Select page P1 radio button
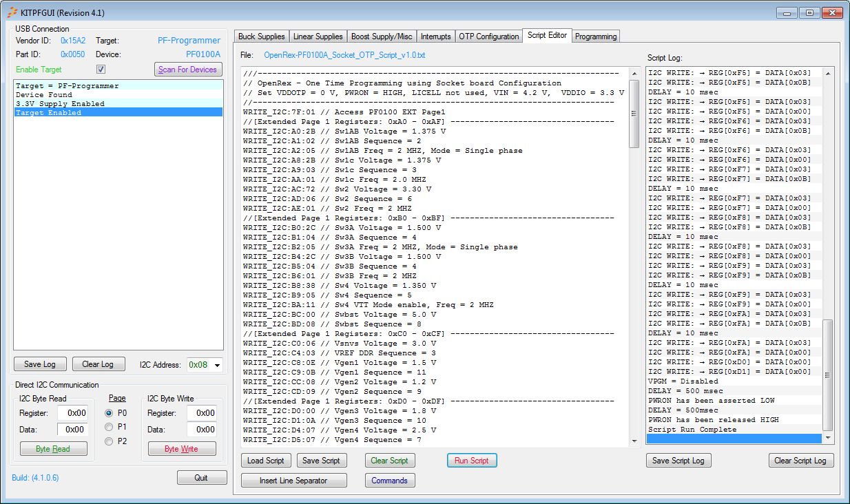The height and width of the screenshot is (504, 850). pyautogui.click(x=109, y=427)
